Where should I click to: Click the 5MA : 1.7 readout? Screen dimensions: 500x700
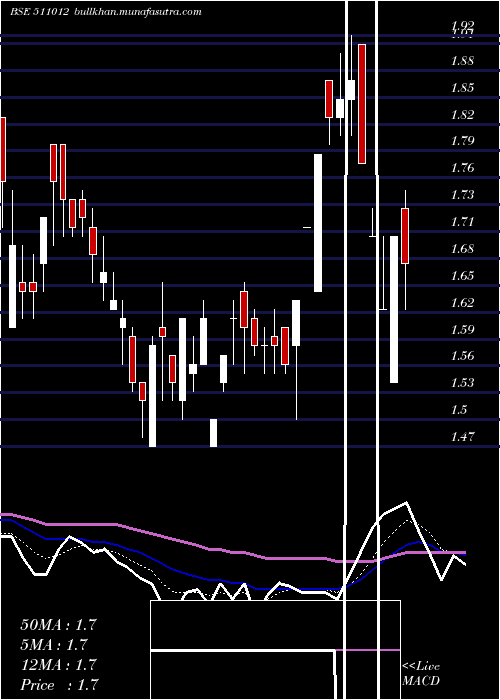(54, 645)
